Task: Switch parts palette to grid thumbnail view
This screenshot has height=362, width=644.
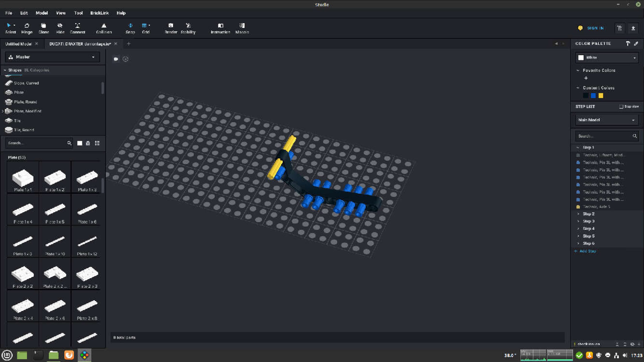Action: click(97, 143)
